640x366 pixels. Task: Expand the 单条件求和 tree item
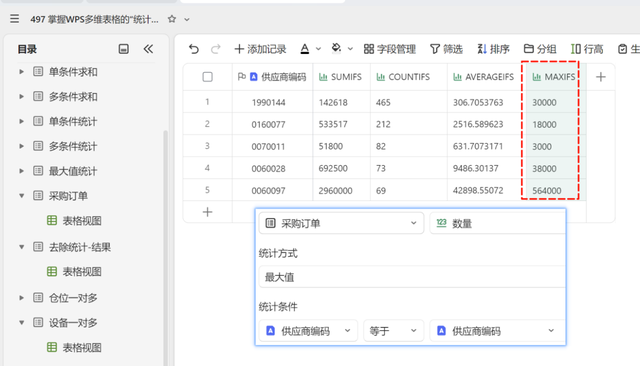[x=21, y=72]
